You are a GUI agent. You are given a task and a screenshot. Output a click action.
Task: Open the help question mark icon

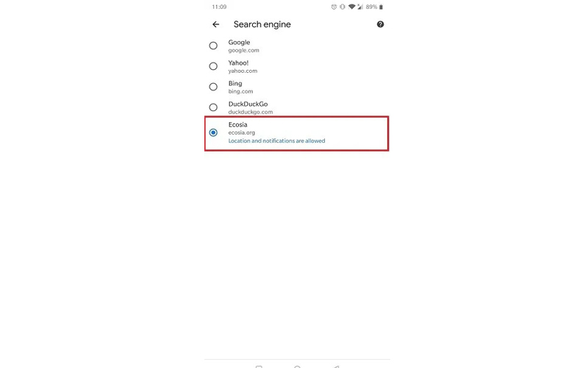380,24
